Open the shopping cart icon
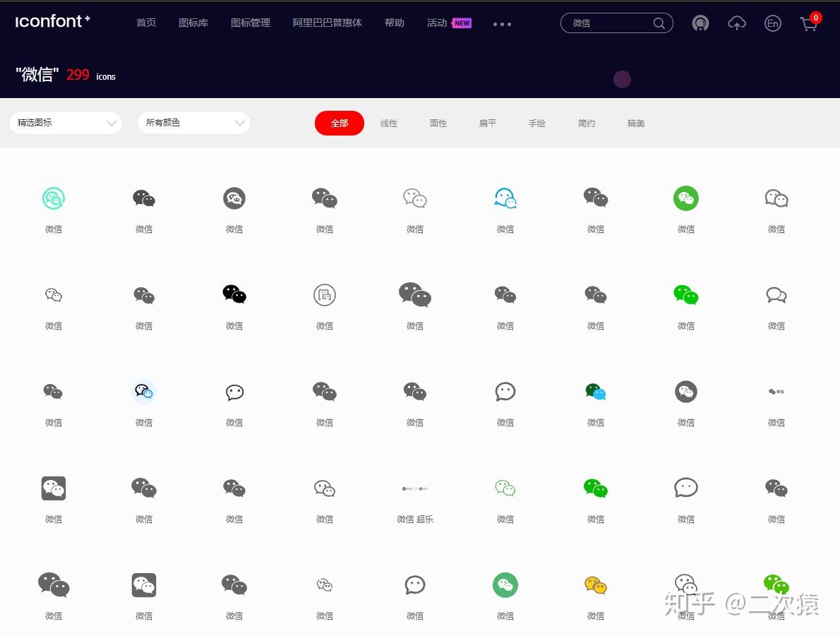Viewport: 840px width, 638px height. click(809, 23)
